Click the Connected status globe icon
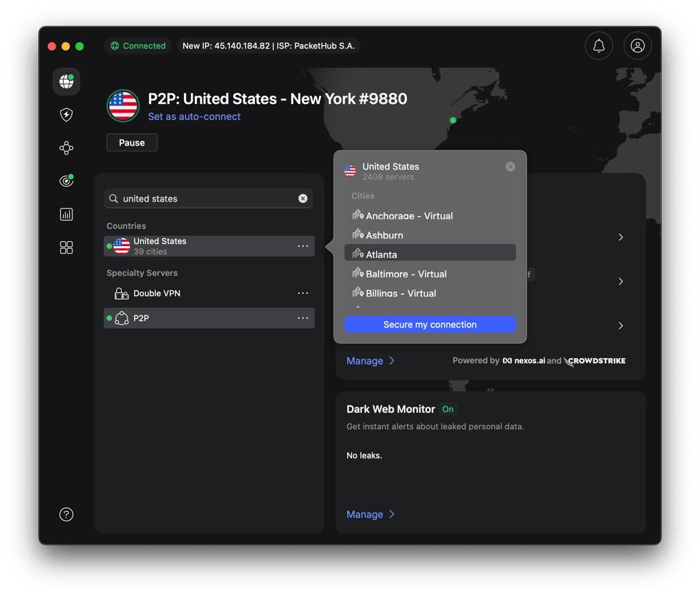The width and height of the screenshot is (700, 596). pos(115,46)
